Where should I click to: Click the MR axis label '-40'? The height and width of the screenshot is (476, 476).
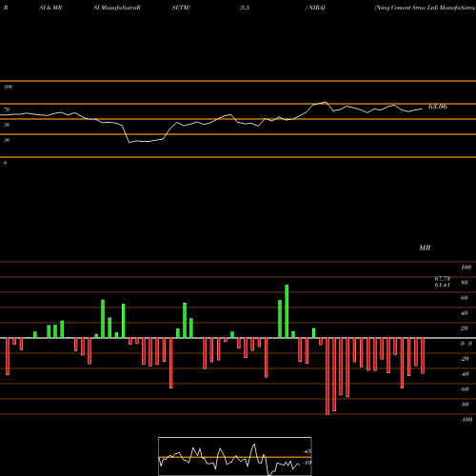click(x=465, y=374)
